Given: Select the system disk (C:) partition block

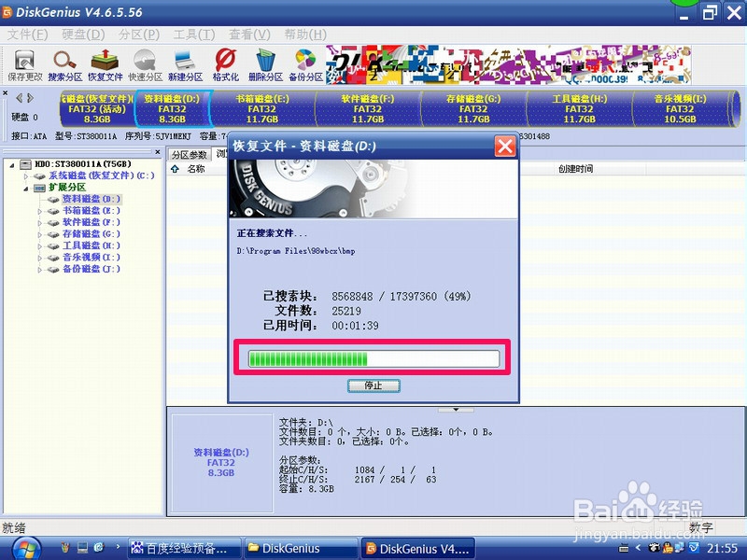Looking at the screenshot, I should coord(97,109).
